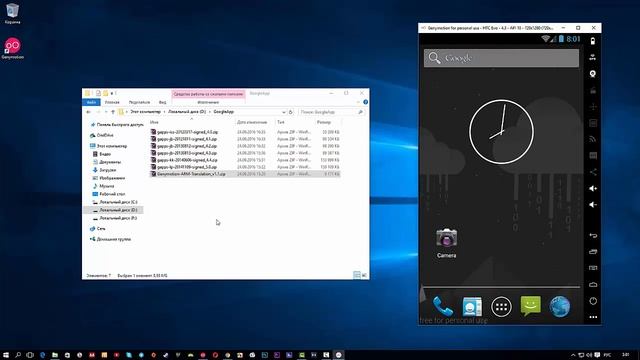Open the Вид ribbon tab
Image resolution: width=640 pixels, height=360 pixels.
[162, 102]
